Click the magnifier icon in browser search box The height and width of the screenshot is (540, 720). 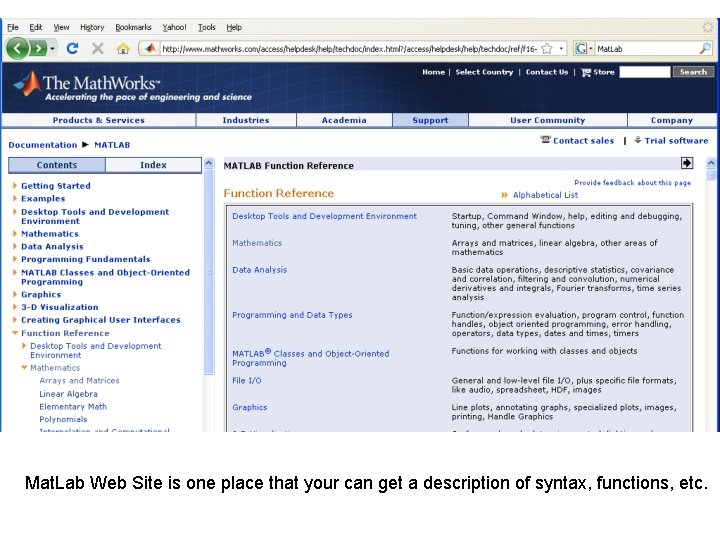705,48
